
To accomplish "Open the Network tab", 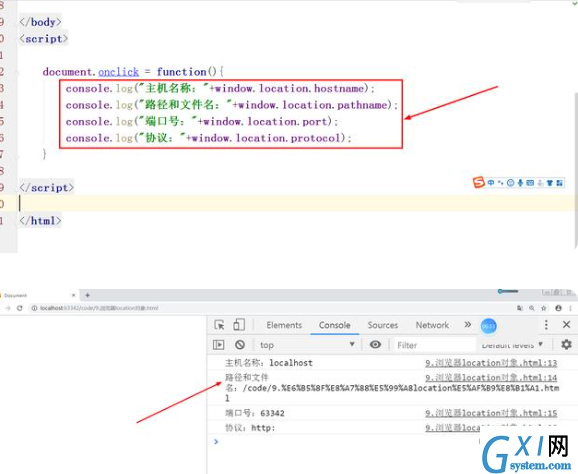I will pyautogui.click(x=432, y=325).
